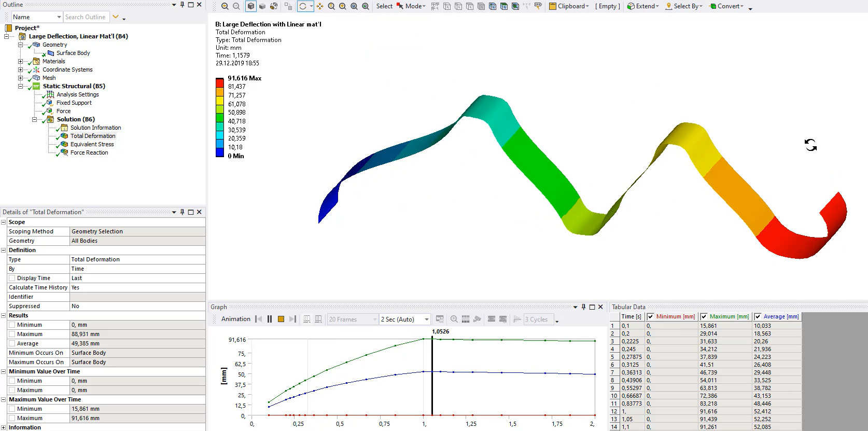The image size is (868, 431).
Task: Open the Convert menu
Action: pos(726,6)
